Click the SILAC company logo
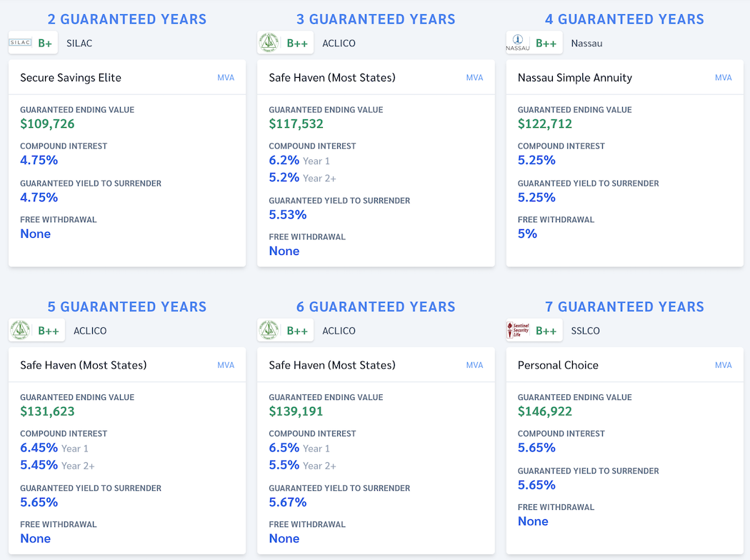 coord(20,43)
